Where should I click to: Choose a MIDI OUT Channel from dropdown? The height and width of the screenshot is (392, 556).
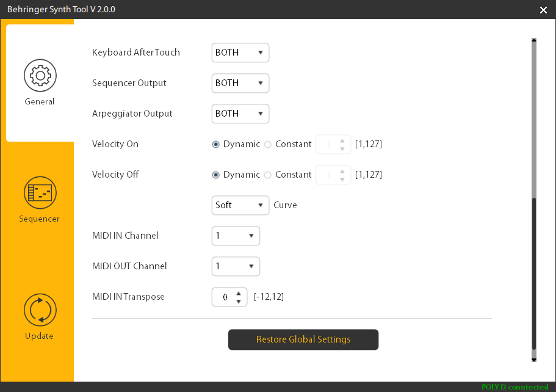point(236,266)
